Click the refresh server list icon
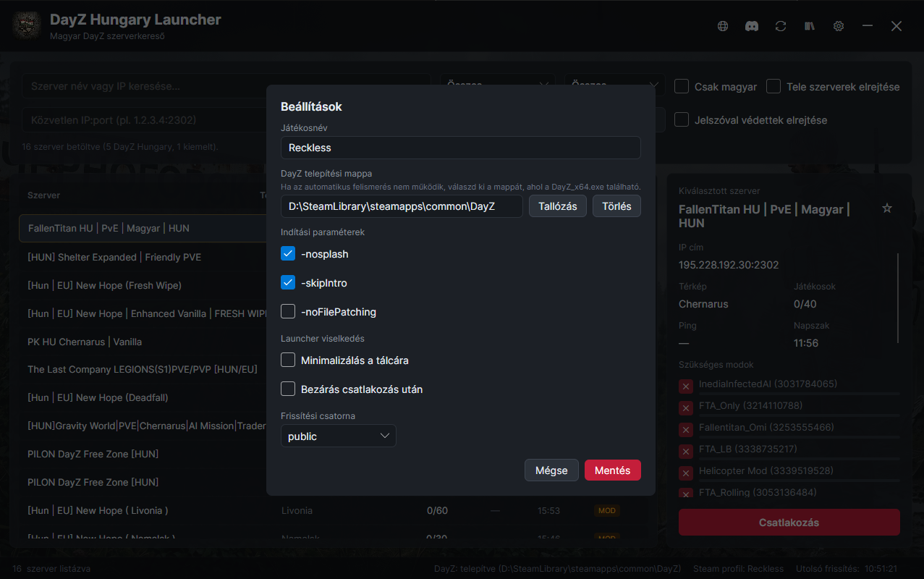 [x=780, y=26]
